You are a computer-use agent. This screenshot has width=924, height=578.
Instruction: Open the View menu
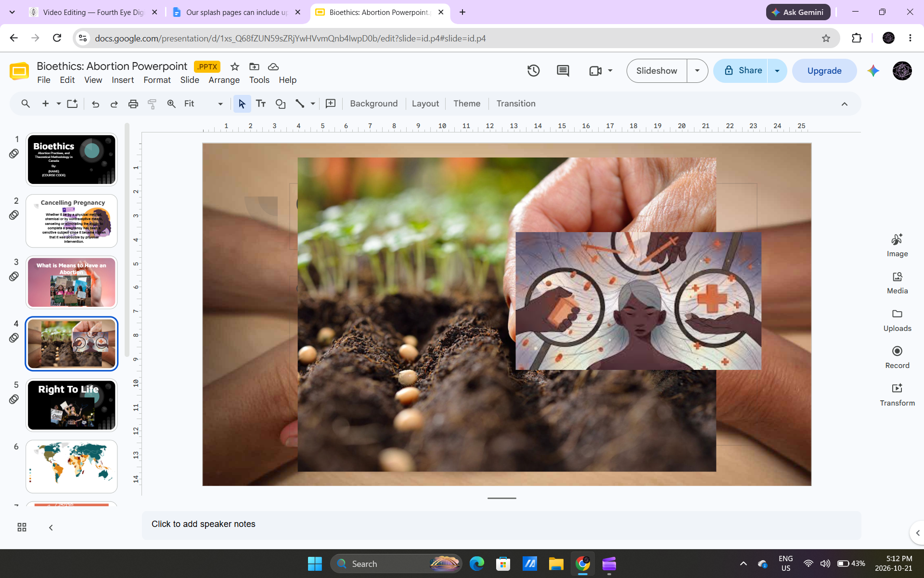[93, 80]
